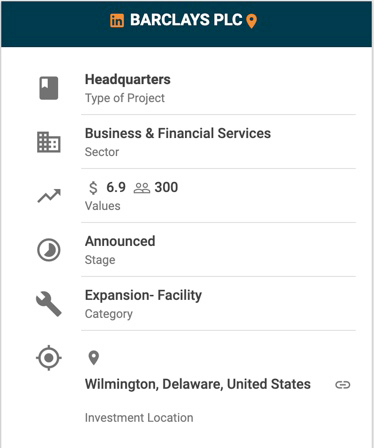Viewport: 374px width, 448px height.
Task: Open the chain link icon beside location
Action: [343, 385]
